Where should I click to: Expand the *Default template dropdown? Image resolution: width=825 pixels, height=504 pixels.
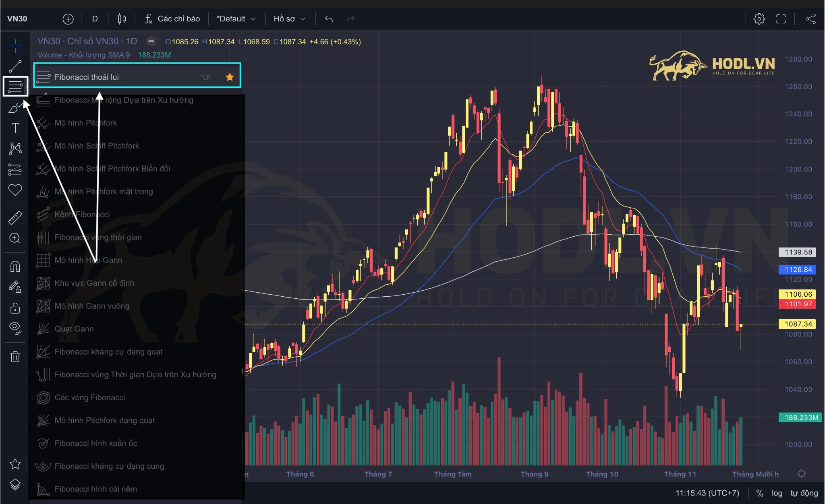coord(236,19)
